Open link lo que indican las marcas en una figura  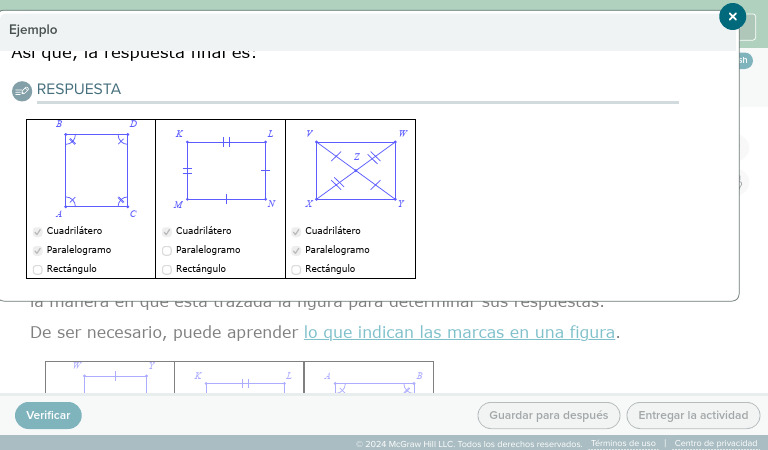coord(459,332)
